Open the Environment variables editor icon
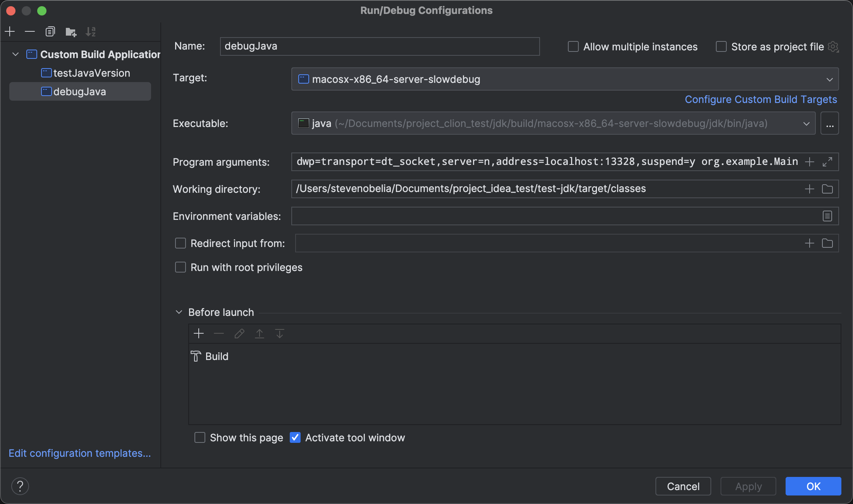This screenshot has width=853, height=504. (x=827, y=216)
